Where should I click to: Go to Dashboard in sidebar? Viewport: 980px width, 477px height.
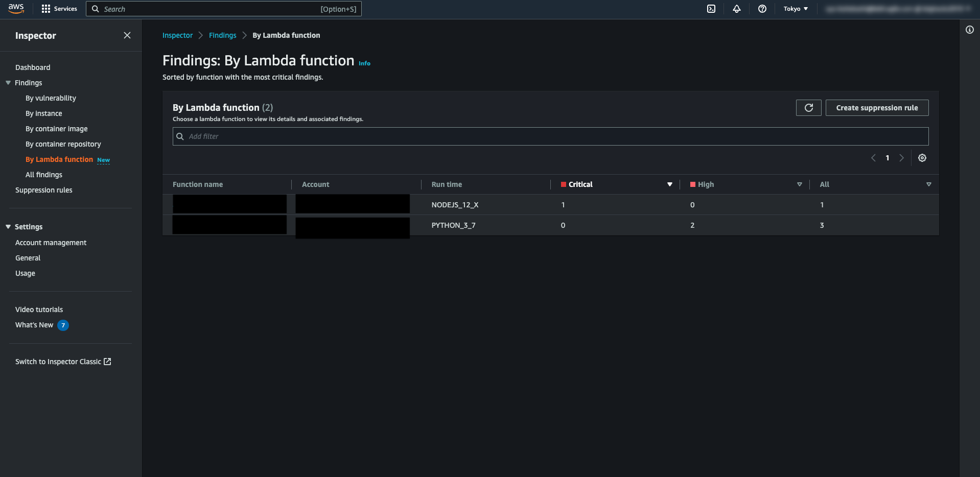click(x=33, y=67)
